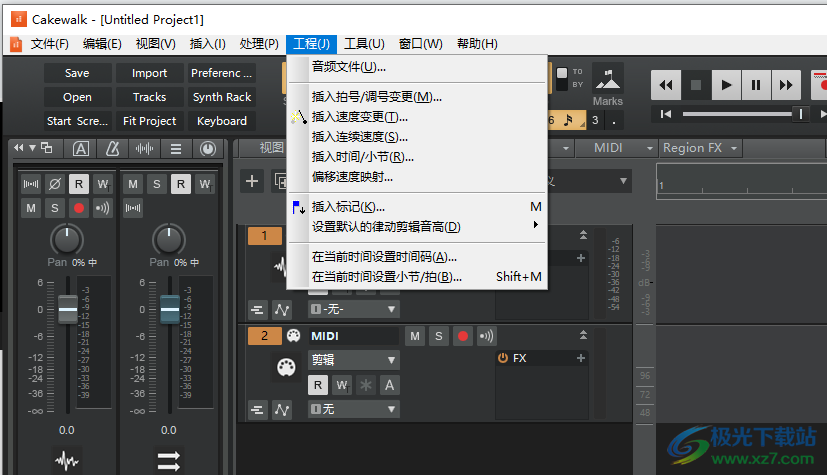Arm record on first channel strip
Screen dimensions: 827x475
tap(79, 208)
